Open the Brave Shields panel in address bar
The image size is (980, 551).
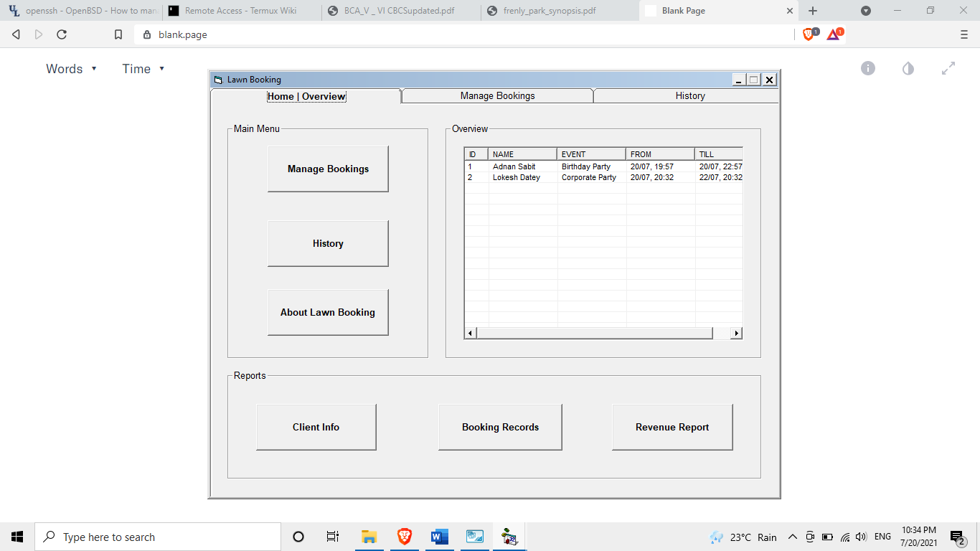pos(809,33)
